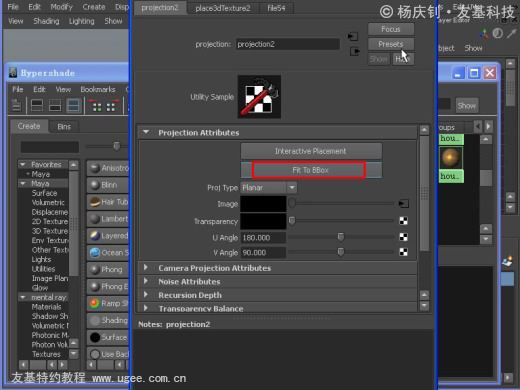
Task: Click the Image color swatch
Action: 263,204
